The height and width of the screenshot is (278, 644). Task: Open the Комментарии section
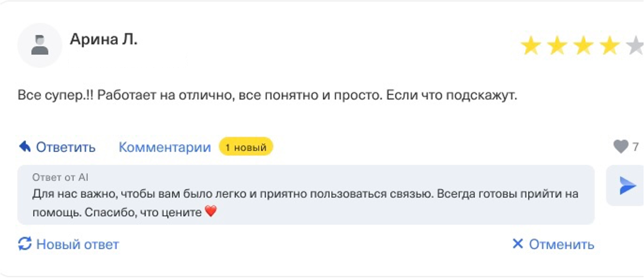[x=164, y=147]
